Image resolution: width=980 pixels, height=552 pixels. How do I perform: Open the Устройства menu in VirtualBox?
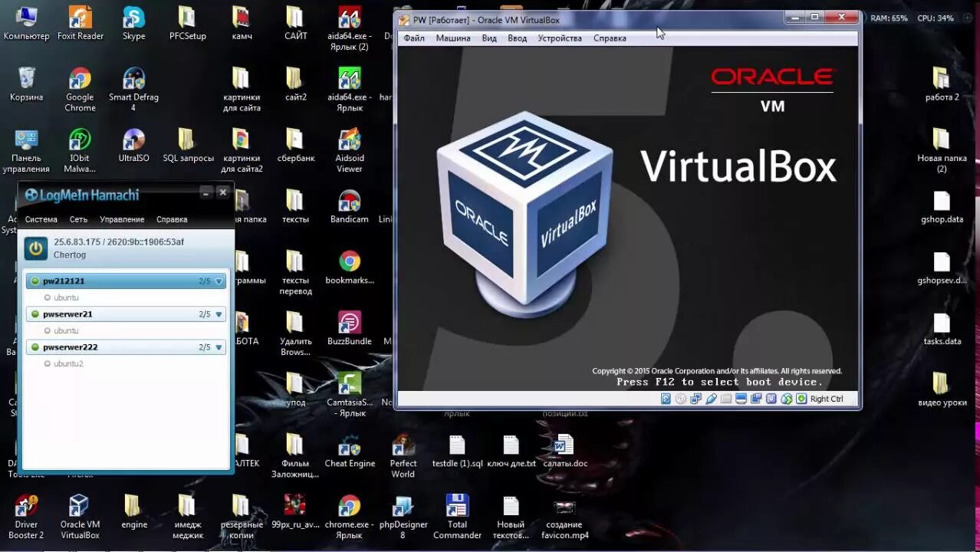point(560,38)
